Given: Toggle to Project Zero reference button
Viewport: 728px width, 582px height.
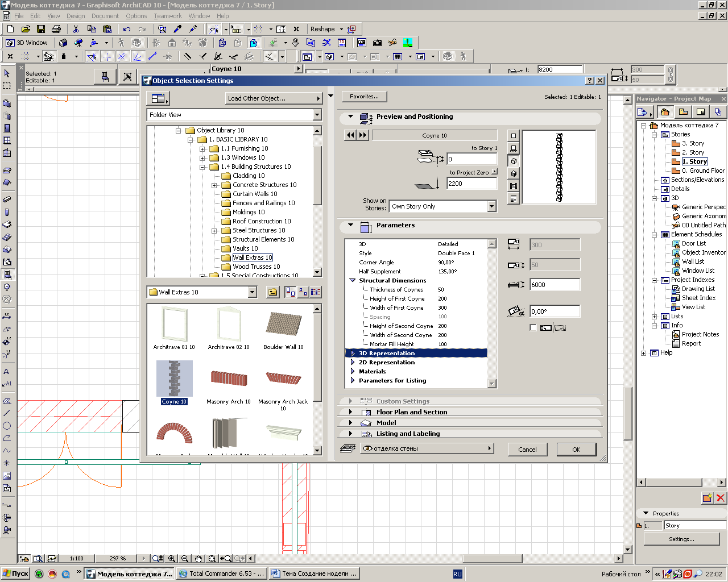Looking at the screenshot, I should (494, 172).
